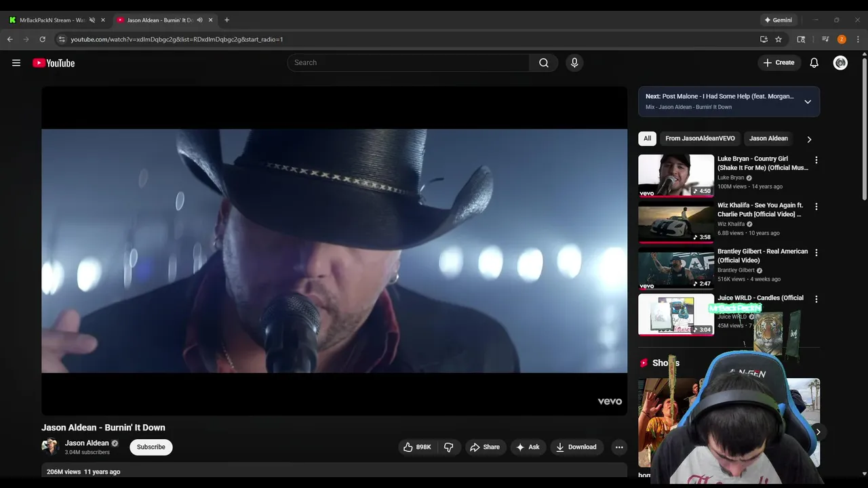The image size is (868, 488).
Task: View site information icon in address bar
Action: 62,39
